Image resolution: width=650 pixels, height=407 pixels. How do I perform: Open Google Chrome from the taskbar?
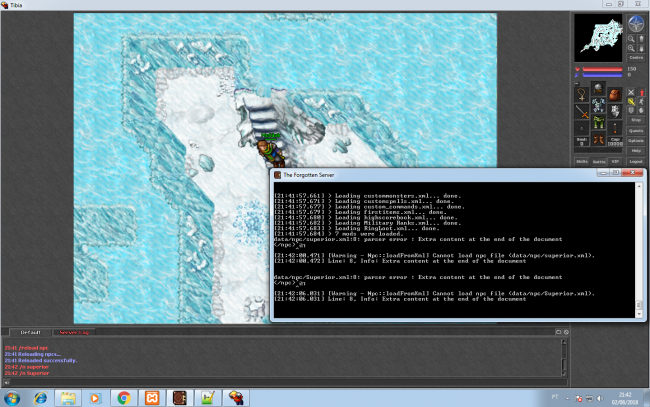124,398
